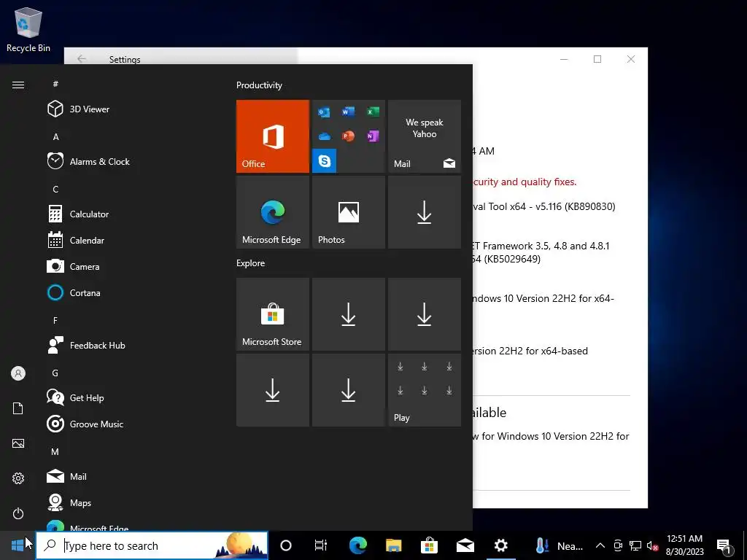Viewport: 747px width, 560px height.
Task: Open File Explorer from the taskbar
Action: 393,545
